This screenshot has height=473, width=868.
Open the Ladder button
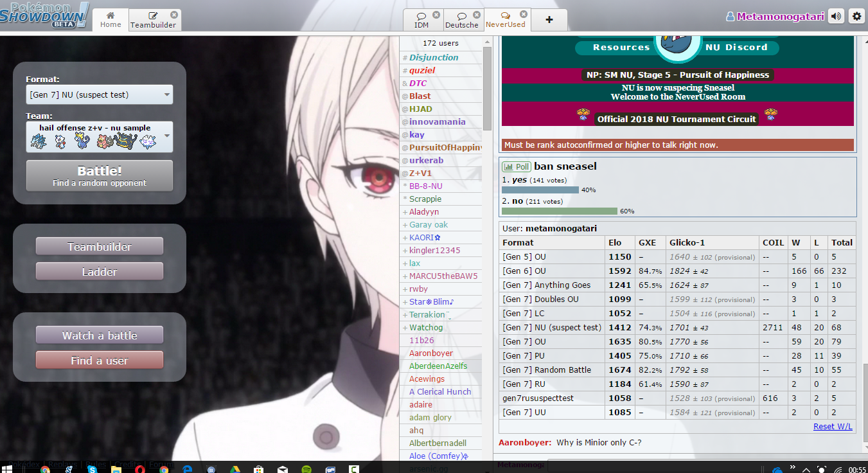[x=100, y=272]
